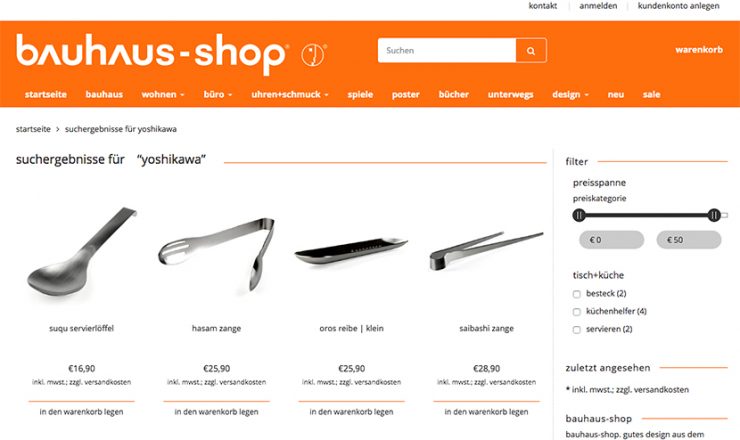Focus the Suchen search field
The height and width of the screenshot is (440, 740).
[x=447, y=51]
